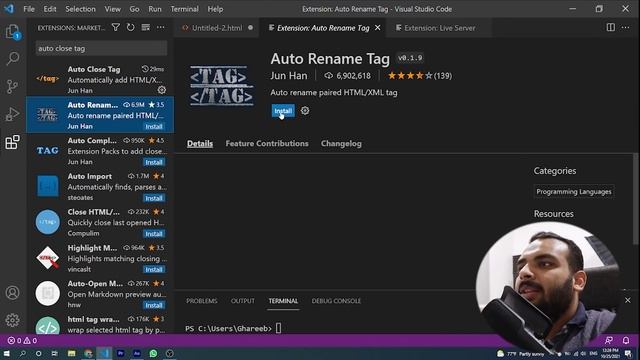Refresh the extensions list
The image size is (640, 360).
pyautogui.click(x=131, y=27)
